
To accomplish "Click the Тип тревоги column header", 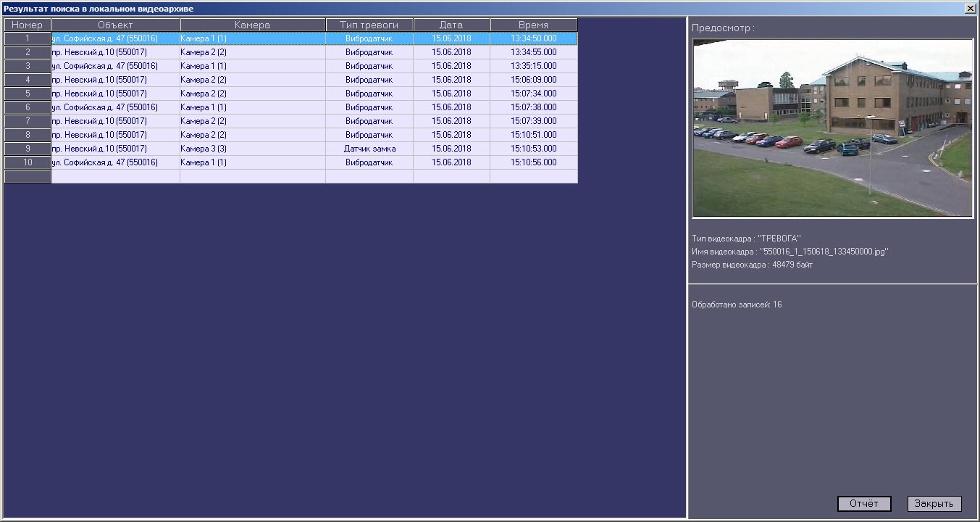I will [x=369, y=25].
